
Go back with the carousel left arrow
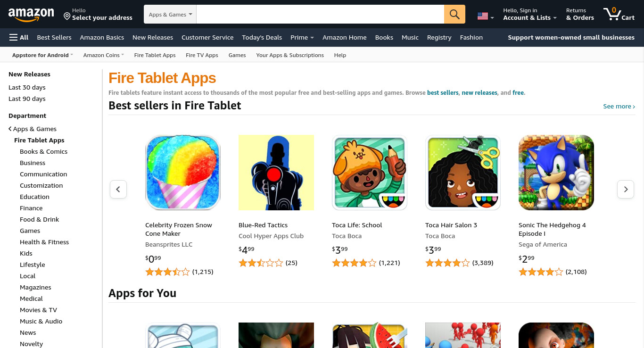(x=118, y=189)
